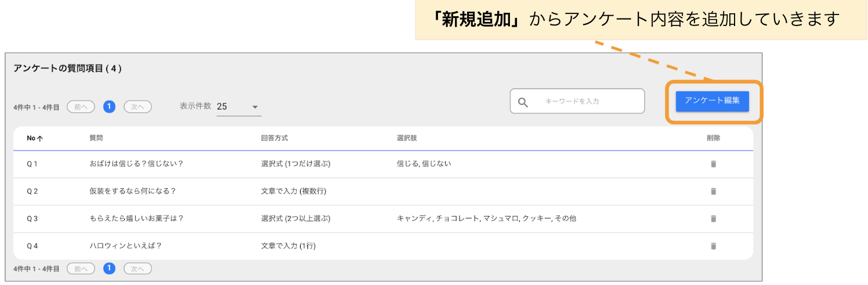Select question 仮装をするなら何になる？
This screenshot has height=285, width=868.
pyautogui.click(x=133, y=191)
